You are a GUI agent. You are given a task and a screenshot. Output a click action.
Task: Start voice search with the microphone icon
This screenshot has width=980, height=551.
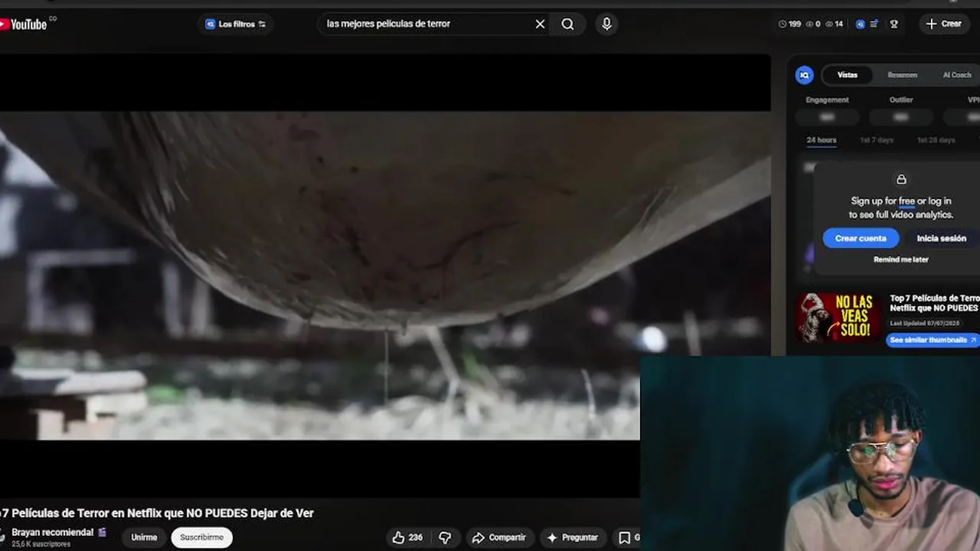click(x=606, y=24)
